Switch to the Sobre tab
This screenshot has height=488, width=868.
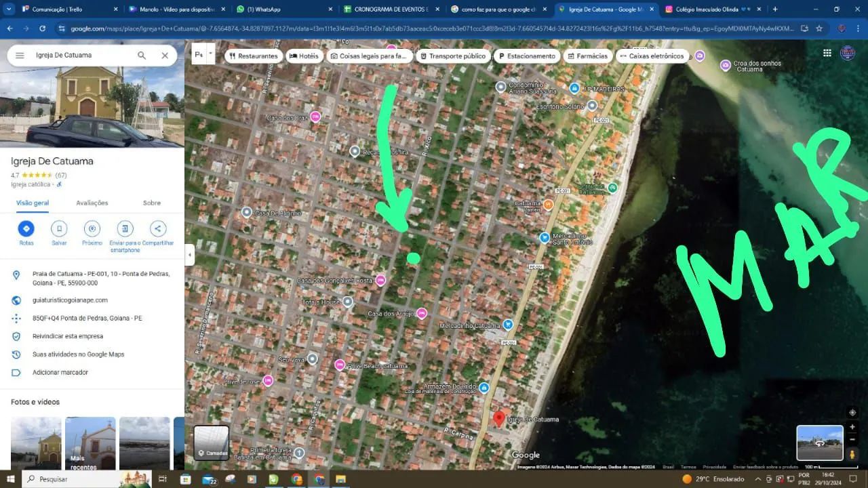click(x=152, y=203)
